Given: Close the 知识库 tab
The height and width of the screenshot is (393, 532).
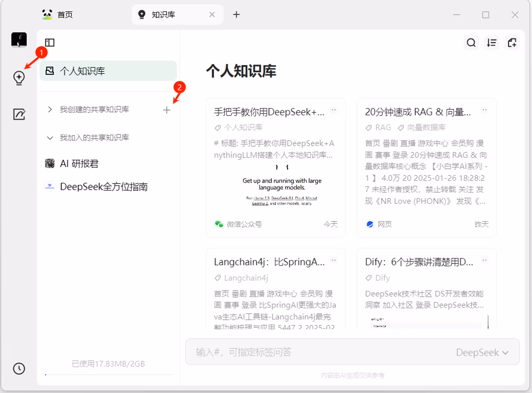Looking at the screenshot, I should click(x=212, y=15).
